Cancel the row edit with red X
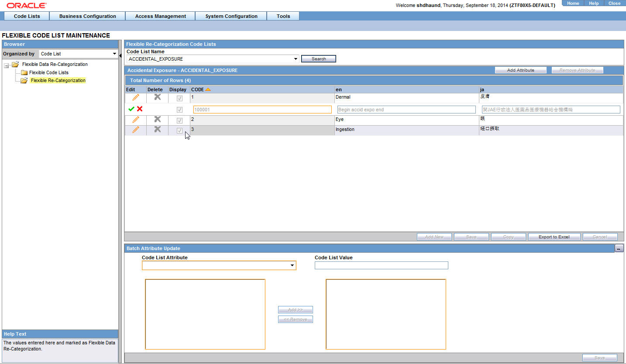Image resolution: width=626 pixels, height=364 pixels. 140,109
